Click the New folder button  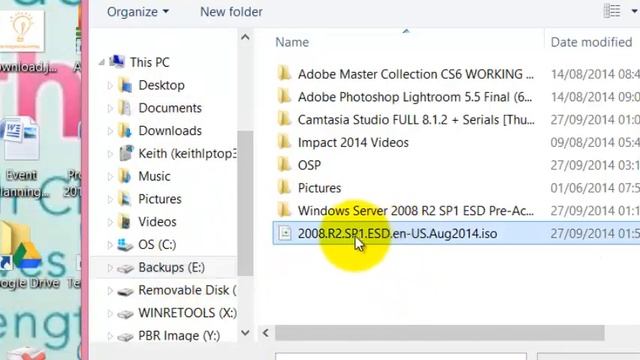tap(231, 12)
